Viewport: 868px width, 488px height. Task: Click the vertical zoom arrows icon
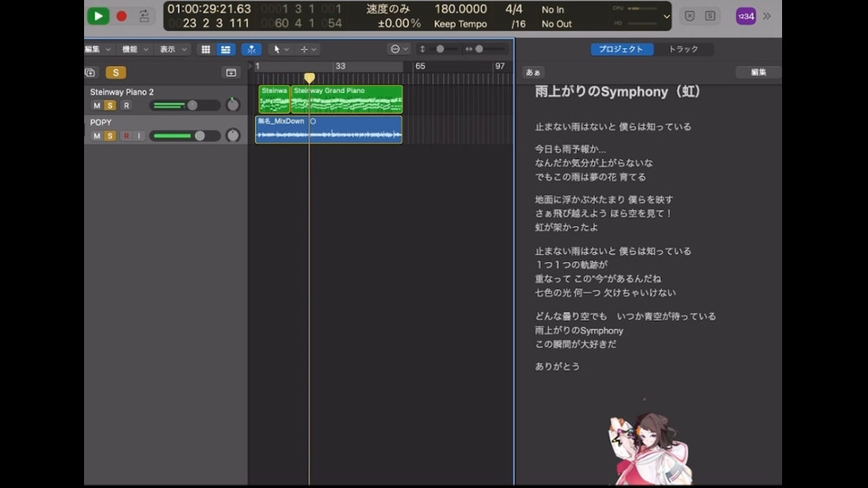(x=422, y=49)
